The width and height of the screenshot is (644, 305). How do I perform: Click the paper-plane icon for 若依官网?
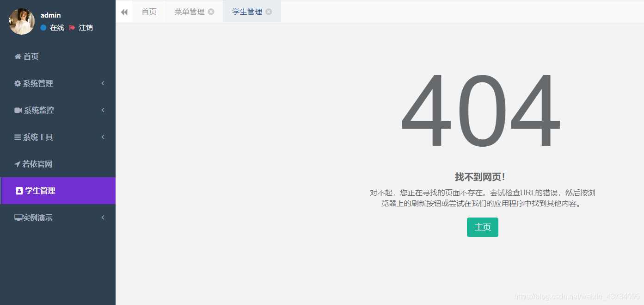point(18,164)
